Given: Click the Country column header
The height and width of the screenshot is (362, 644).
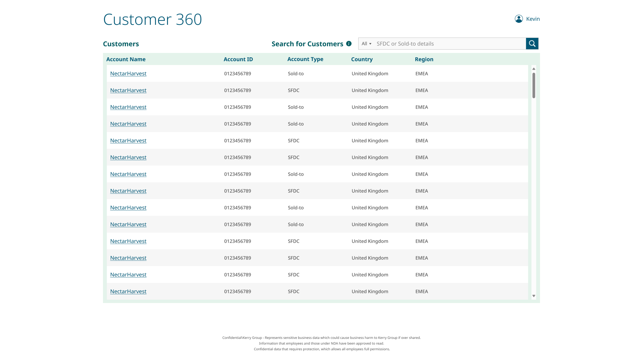Looking at the screenshot, I should coord(362,59).
